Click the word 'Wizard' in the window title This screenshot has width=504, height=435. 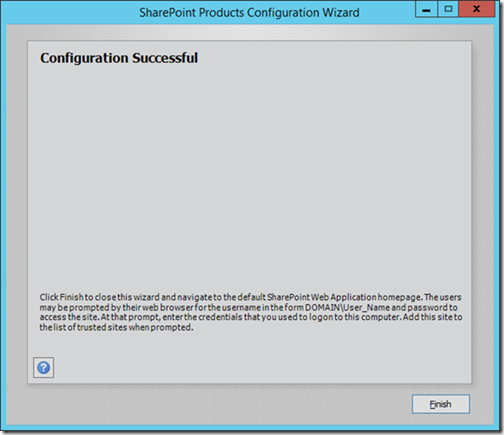pos(341,13)
